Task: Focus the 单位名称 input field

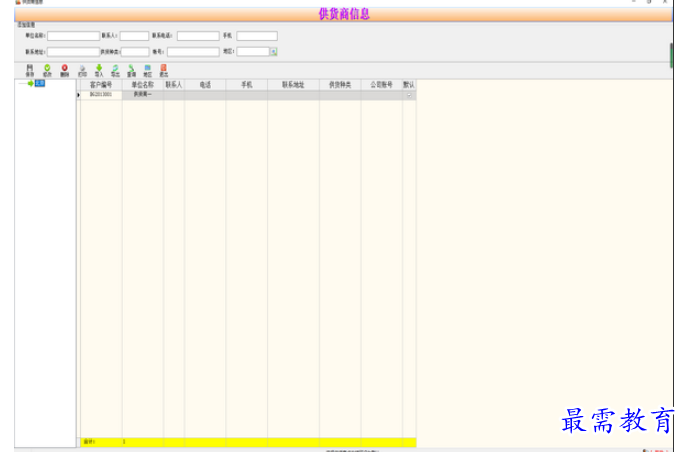Action: (x=73, y=36)
